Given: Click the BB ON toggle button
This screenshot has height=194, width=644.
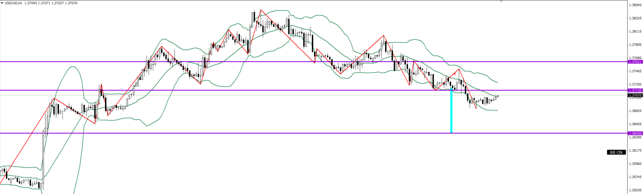Looking at the screenshot, I should point(616,153).
